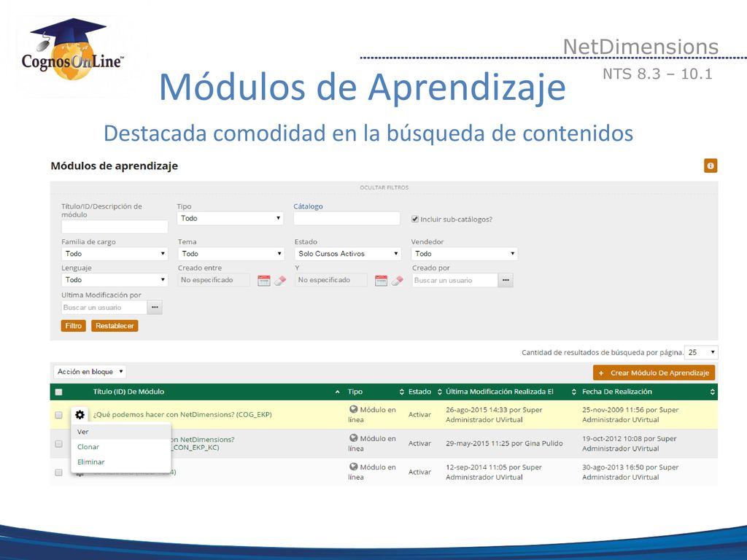The width and height of the screenshot is (747, 560).
Task: Open the Estado dropdown showing Solo Cursos Activos
Action: tap(348, 253)
